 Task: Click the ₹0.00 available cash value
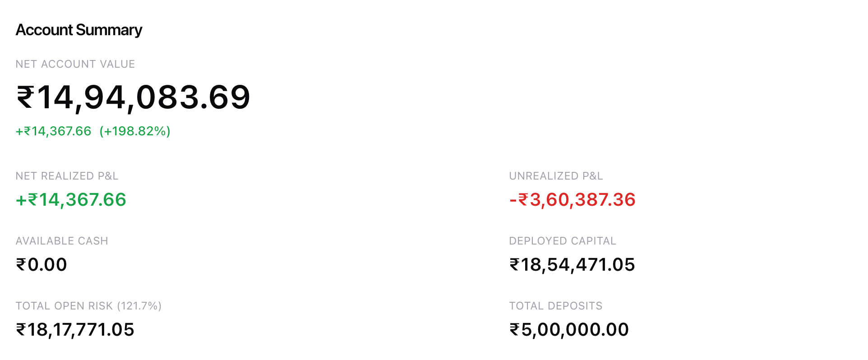click(42, 265)
